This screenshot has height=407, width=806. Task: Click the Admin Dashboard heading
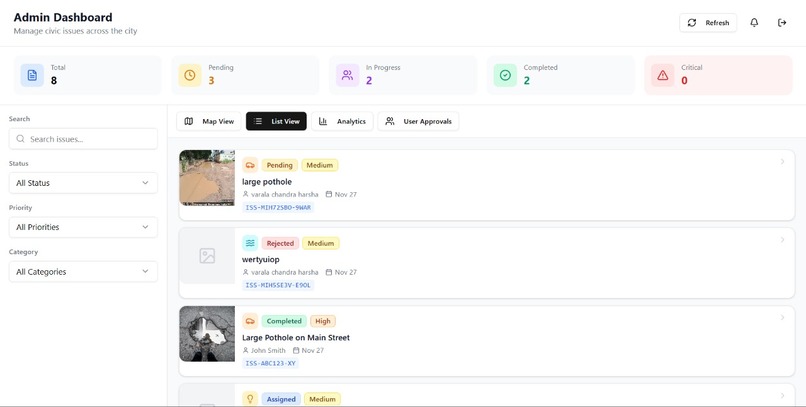click(x=63, y=17)
